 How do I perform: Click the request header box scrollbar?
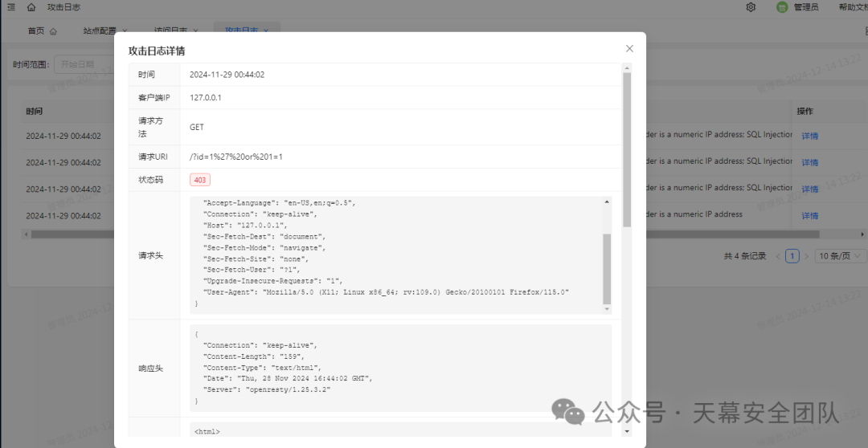(x=608, y=268)
